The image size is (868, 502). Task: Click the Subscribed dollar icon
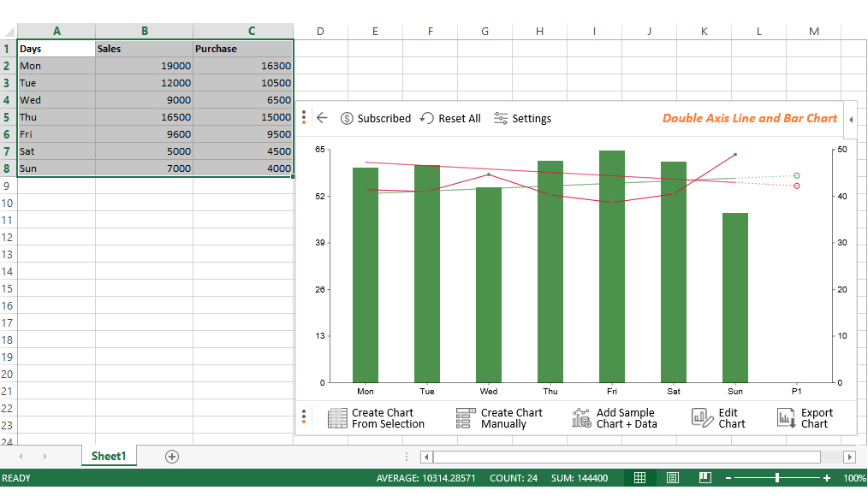(x=347, y=118)
